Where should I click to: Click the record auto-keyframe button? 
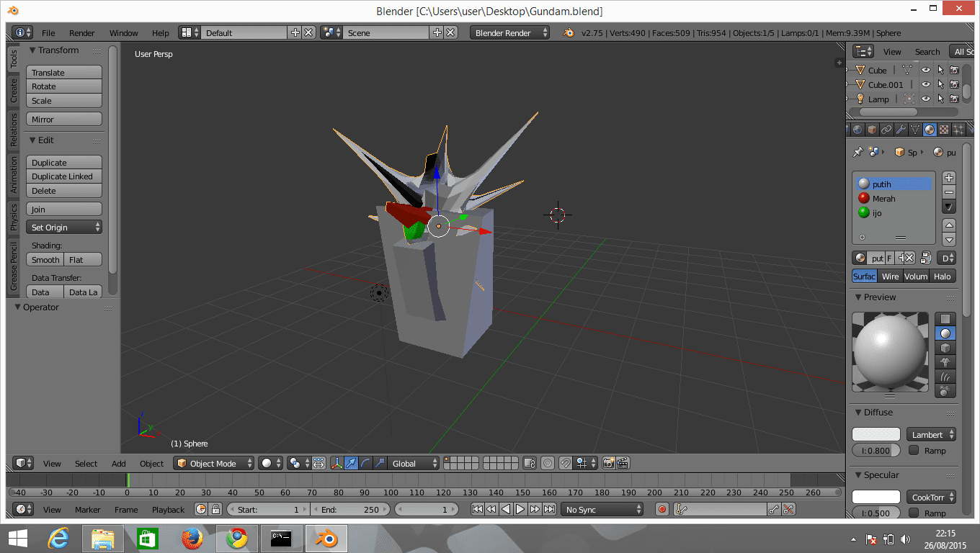pyautogui.click(x=663, y=510)
